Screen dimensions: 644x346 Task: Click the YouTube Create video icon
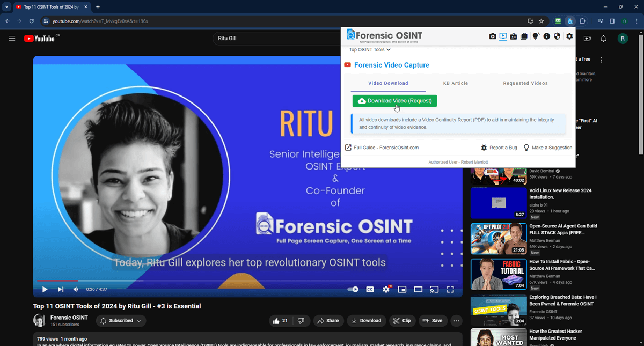[x=587, y=39]
